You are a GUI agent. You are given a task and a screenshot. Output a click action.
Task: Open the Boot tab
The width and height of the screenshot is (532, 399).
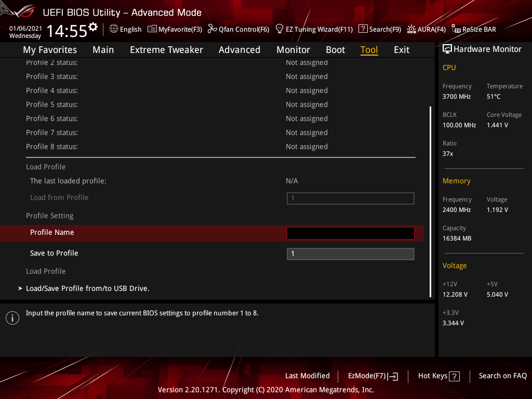tap(335, 50)
